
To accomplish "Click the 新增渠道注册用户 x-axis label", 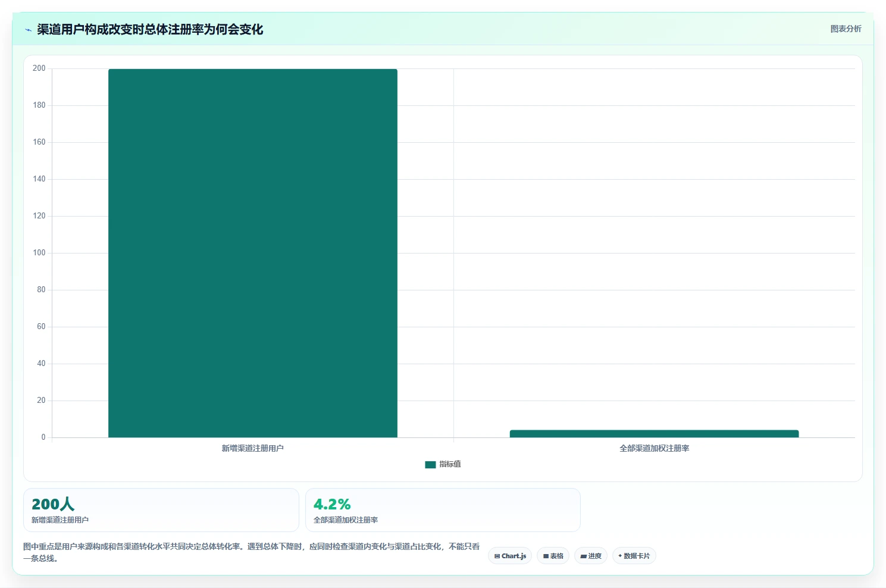I will pyautogui.click(x=253, y=448).
